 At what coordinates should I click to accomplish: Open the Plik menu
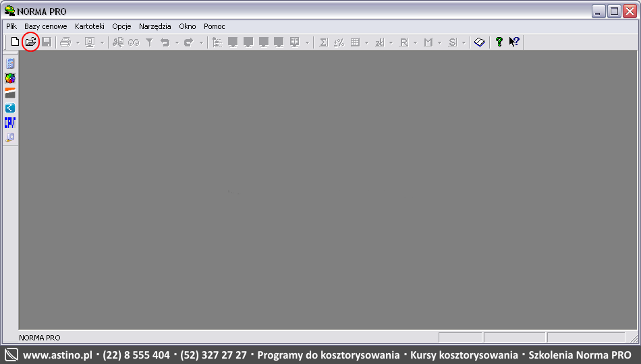pyautogui.click(x=11, y=26)
